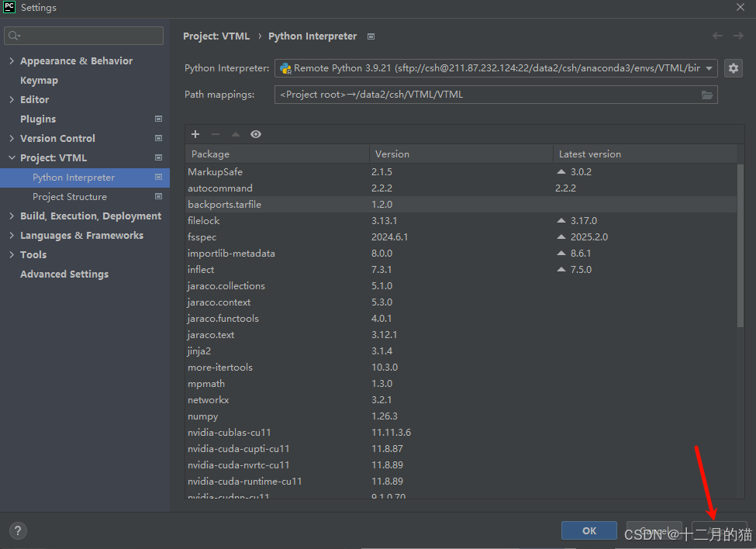The image size is (756, 549).
Task: Click the upgrade arrow beside latest version 8.6.1
Action: point(561,253)
